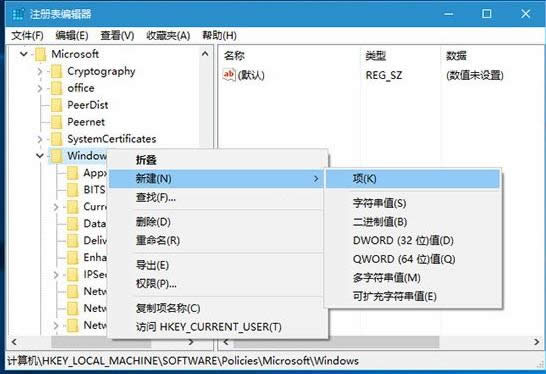Click the folder icon beside BITS

click(x=72, y=190)
